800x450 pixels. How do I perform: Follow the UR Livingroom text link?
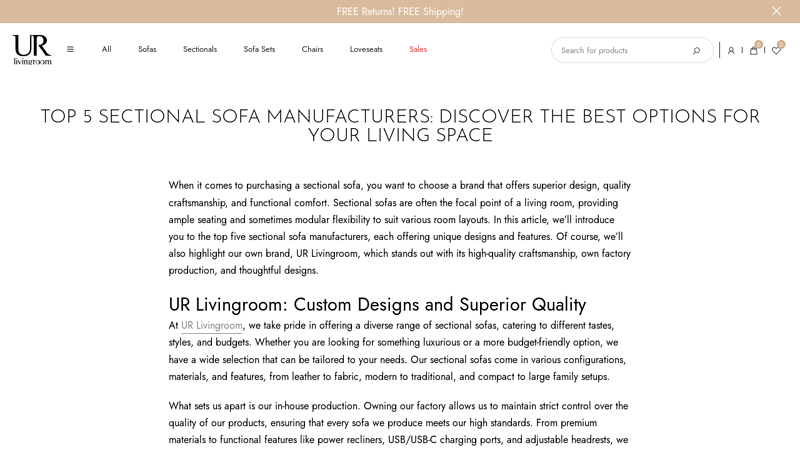click(212, 326)
